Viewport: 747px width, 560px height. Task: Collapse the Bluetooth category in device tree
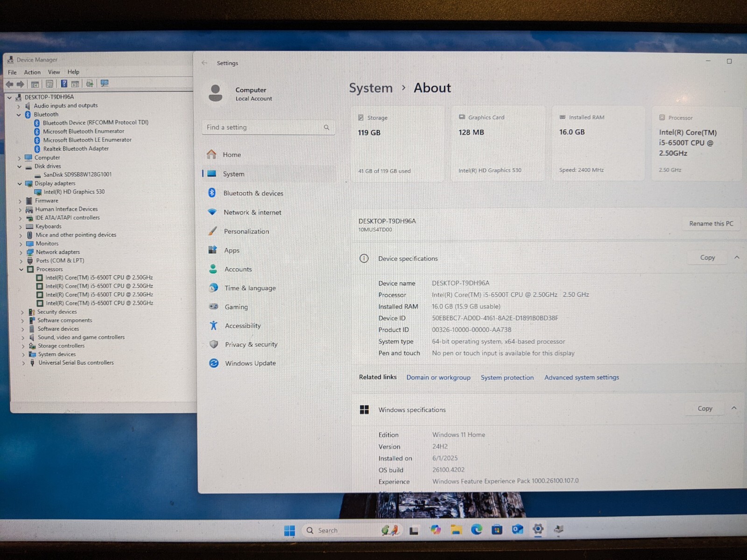tap(19, 115)
